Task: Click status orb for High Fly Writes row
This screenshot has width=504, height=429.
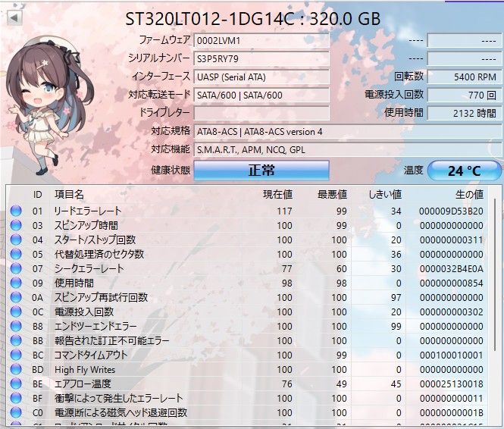Action: pos(16,369)
